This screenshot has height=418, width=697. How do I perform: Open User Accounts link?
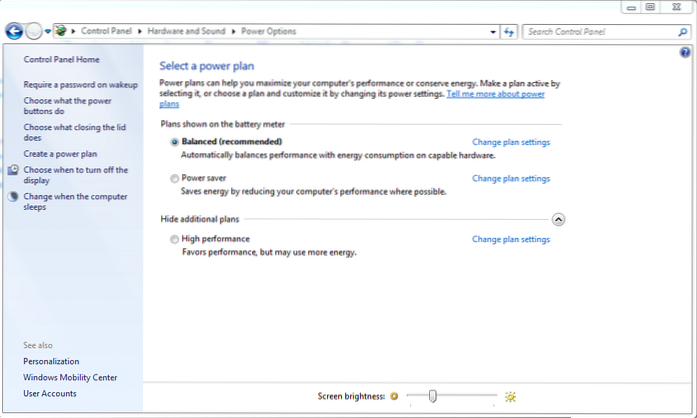click(50, 394)
